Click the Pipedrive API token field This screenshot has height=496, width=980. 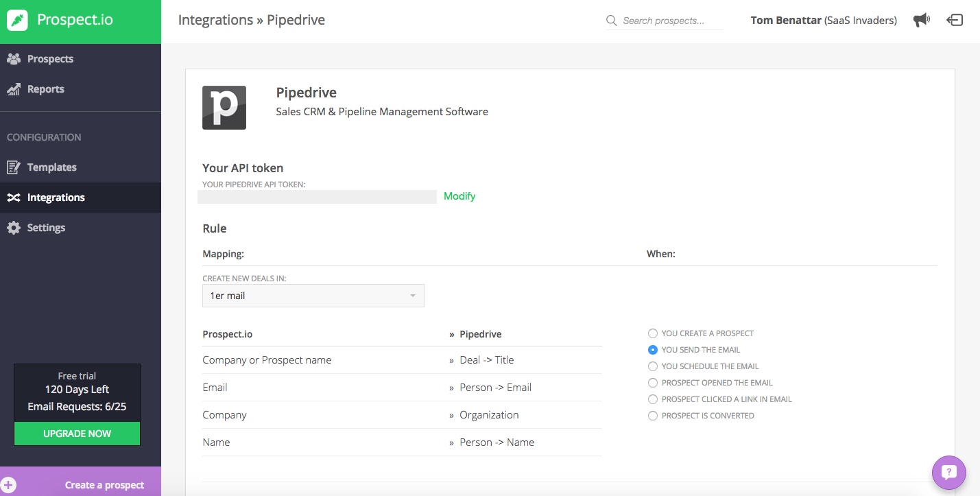coord(317,197)
